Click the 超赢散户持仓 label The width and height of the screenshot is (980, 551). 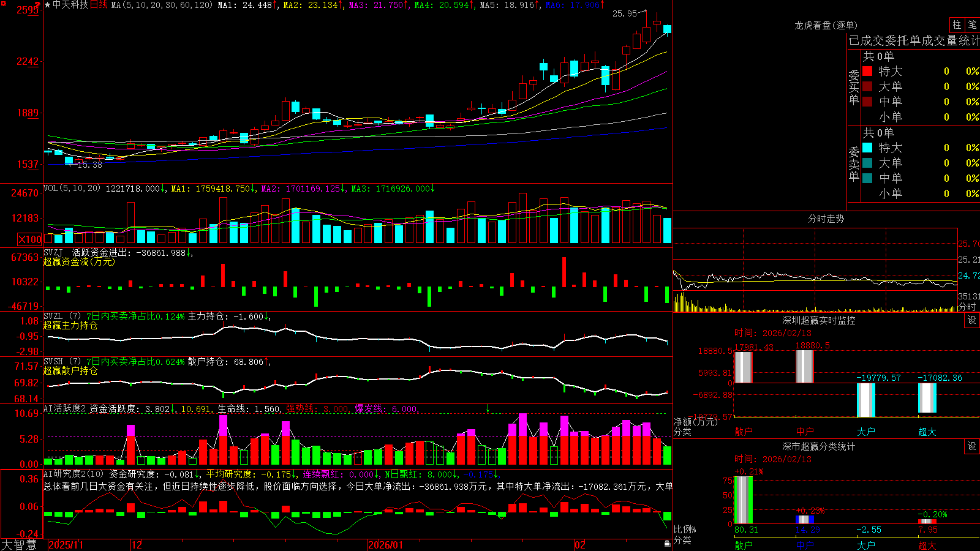click(70, 370)
